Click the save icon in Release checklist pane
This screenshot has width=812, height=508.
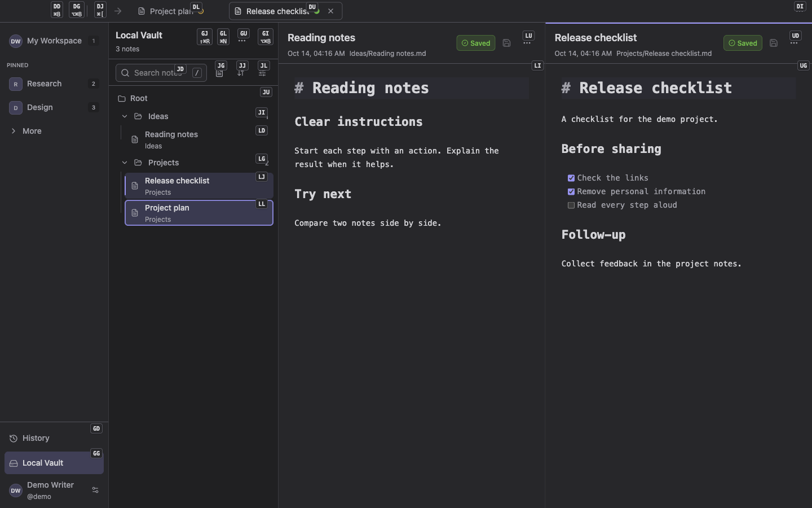[774, 43]
